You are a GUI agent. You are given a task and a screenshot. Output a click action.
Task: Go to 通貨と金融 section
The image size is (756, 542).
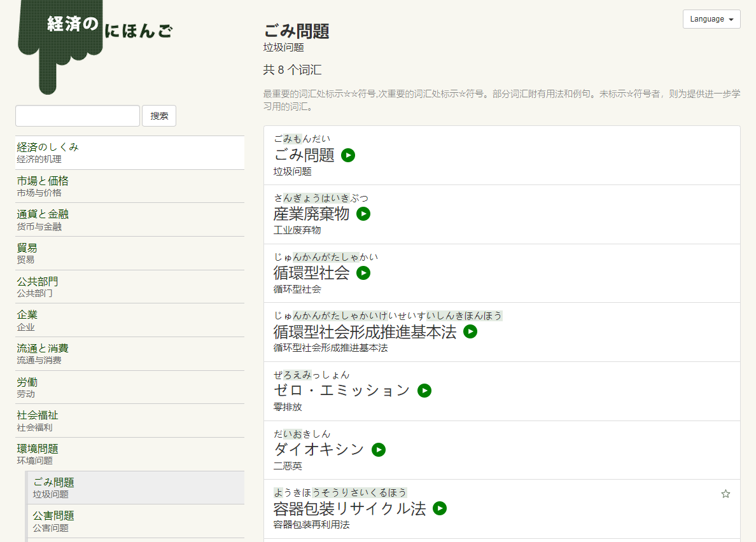click(130, 220)
